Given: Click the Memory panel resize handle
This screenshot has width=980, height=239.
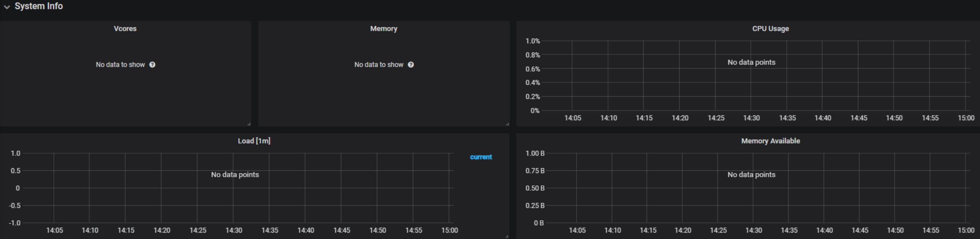Looking at the screenshot, I should click(507, 124).
